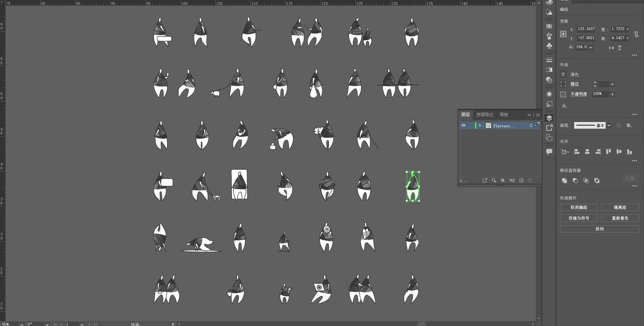Open the rotation angle dropdown
Image resolution: width=644 pixels, height=326 pixels.
click(x=591, y=47)
